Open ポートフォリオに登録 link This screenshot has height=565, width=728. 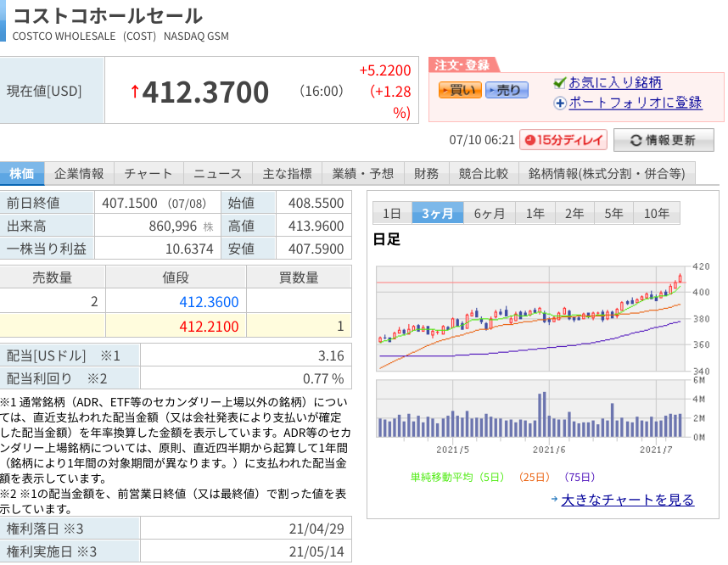(636, 103)
